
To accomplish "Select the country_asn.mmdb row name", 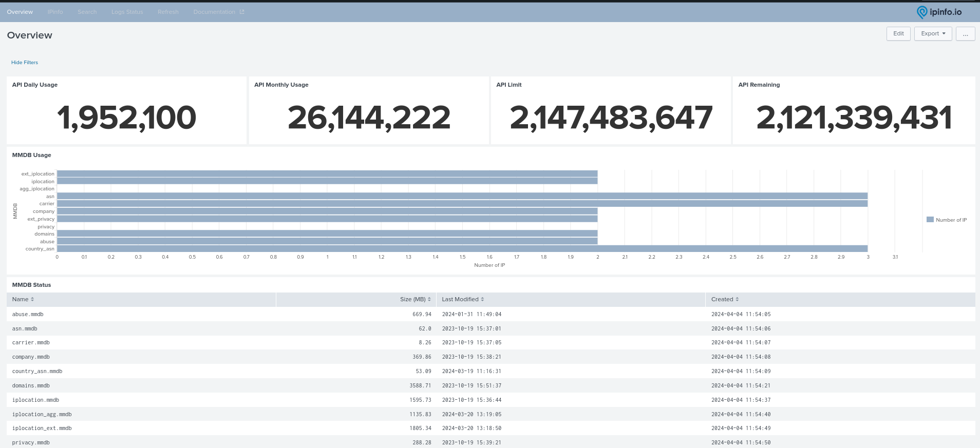I will (37, 371).
